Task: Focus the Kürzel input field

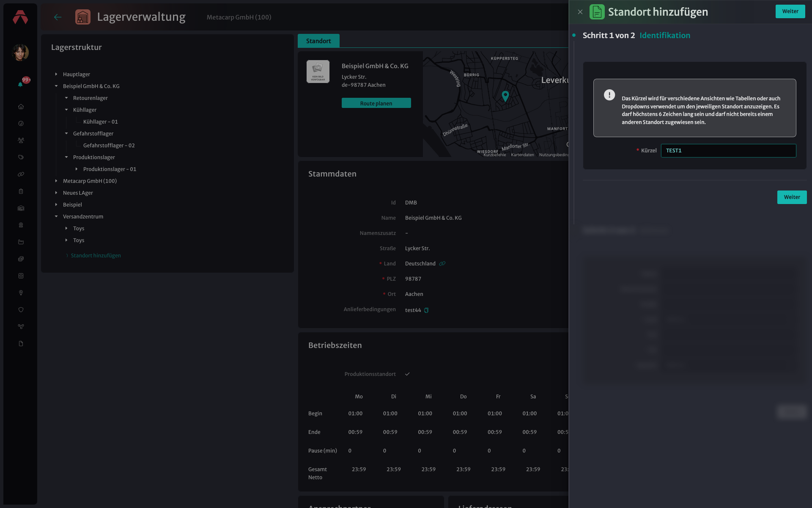Action: coord(729,151)
